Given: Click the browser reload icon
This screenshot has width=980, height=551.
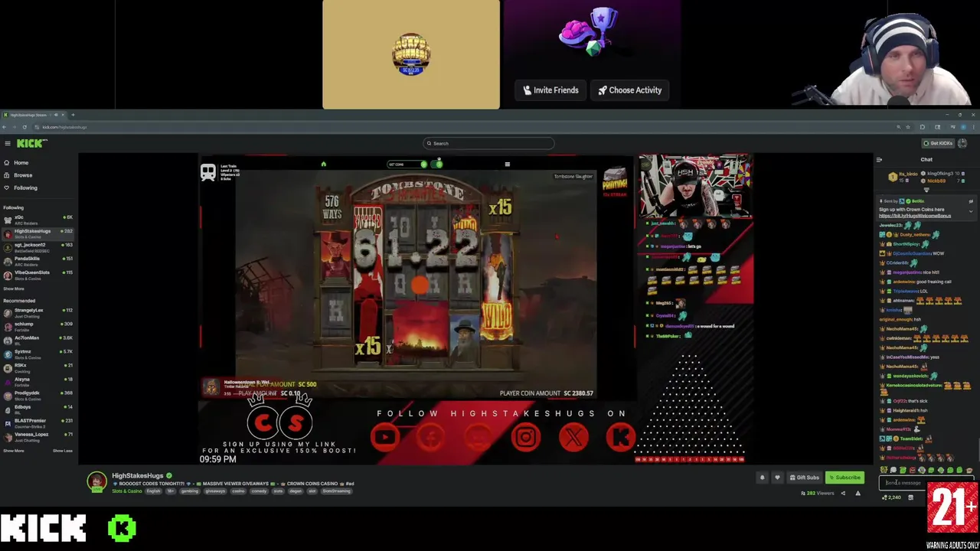Looking at the screenshot, I should 24,127.
